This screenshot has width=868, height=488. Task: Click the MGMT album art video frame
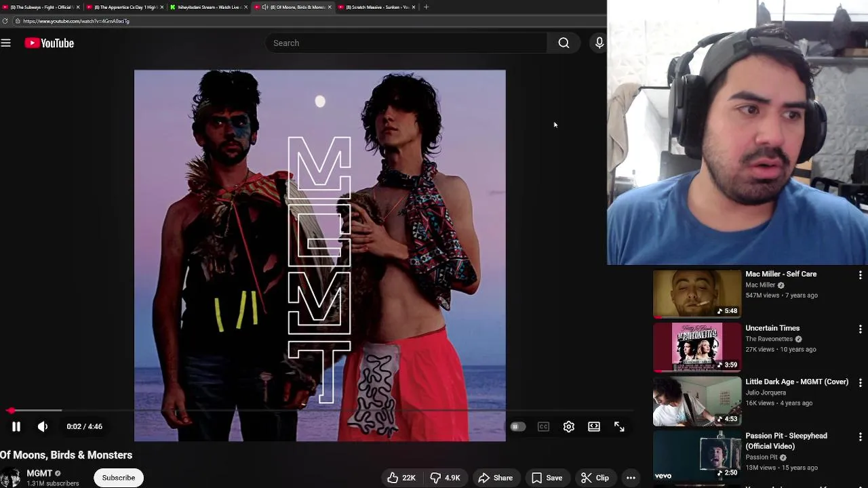click(x=319, y=256)
